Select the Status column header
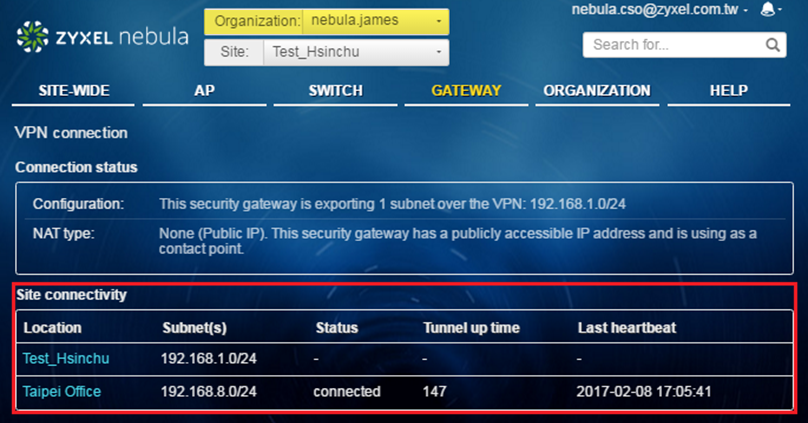Viewport: 808px width, 423px height. [336, 328]
